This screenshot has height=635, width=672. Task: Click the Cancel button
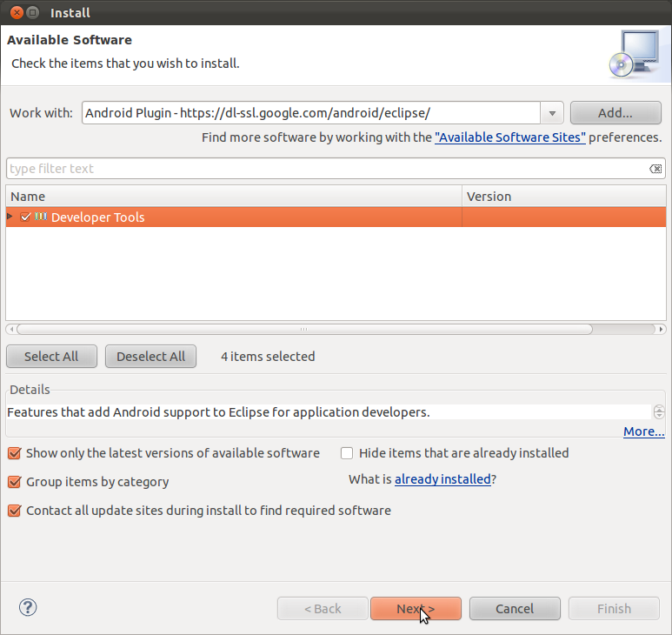click(515, 608)
